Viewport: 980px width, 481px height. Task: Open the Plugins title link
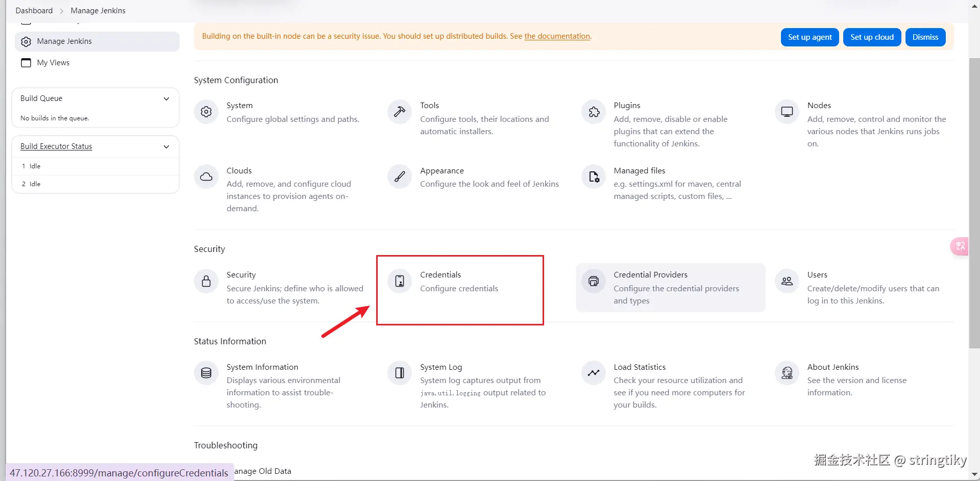[627, 106]
